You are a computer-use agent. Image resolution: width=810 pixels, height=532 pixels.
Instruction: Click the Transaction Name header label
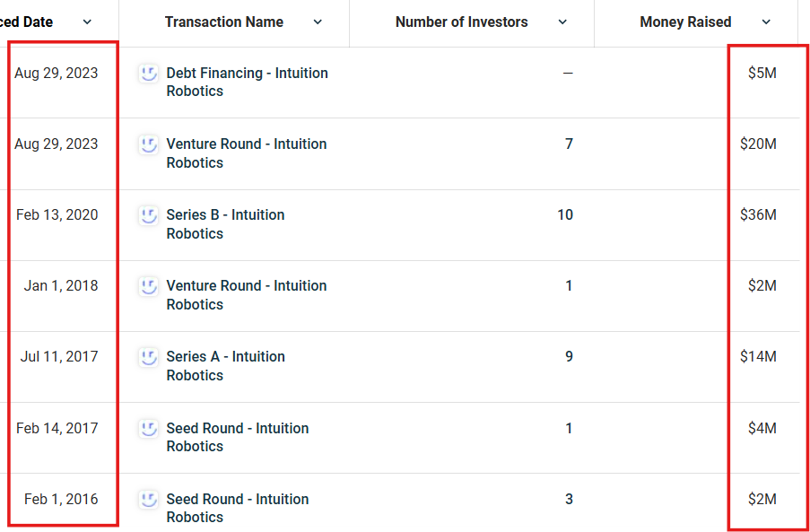click(223, 22)
